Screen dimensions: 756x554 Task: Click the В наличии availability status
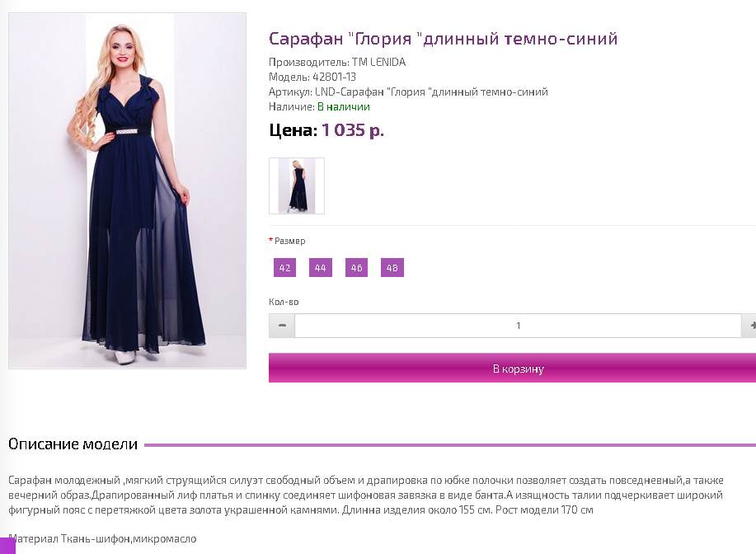(343, 107)
